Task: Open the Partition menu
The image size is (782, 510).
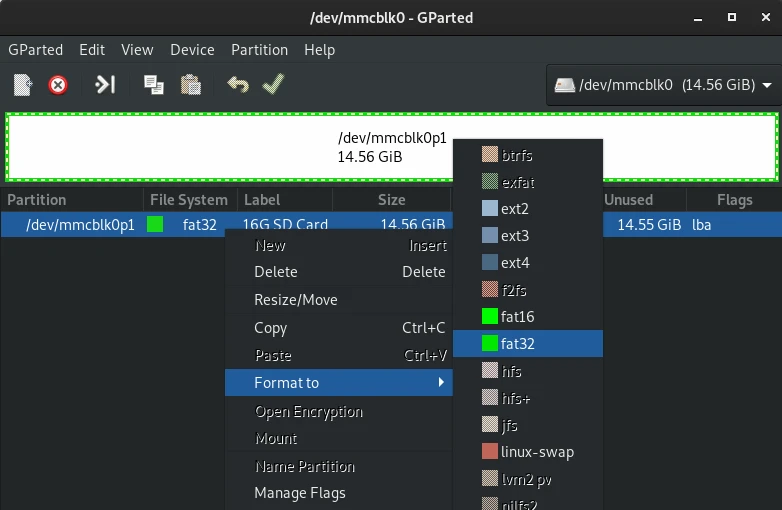Action: (x=259, y=50)
